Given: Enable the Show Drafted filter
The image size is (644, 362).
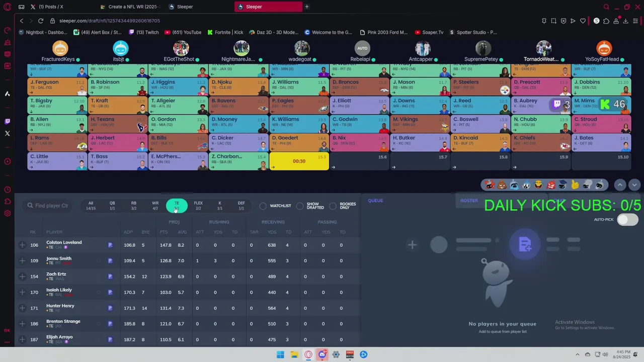Looking at the screenshot, I should [x=300, y=206].
